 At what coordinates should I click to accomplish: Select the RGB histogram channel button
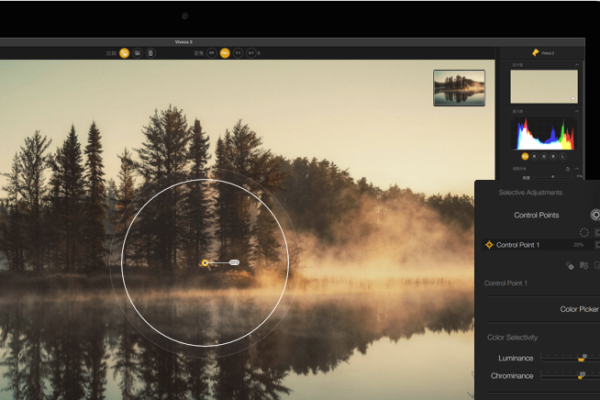click(525, 156)
